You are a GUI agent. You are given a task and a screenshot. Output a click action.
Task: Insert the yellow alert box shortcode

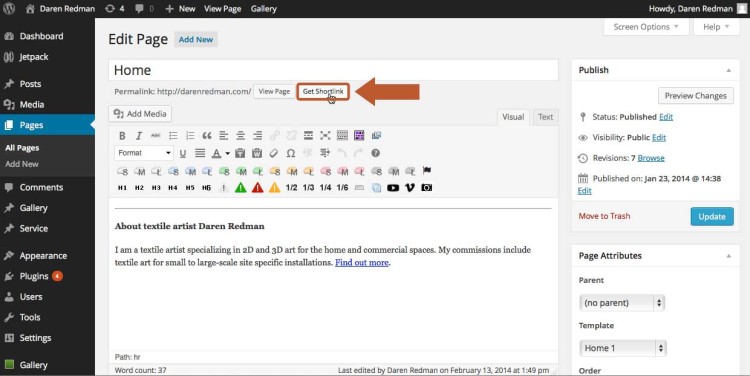275,188
